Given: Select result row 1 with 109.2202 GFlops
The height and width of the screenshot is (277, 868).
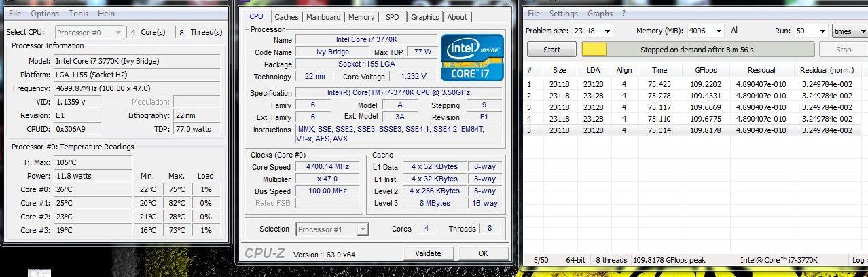Looking at the screenshot, I should 693,84.
